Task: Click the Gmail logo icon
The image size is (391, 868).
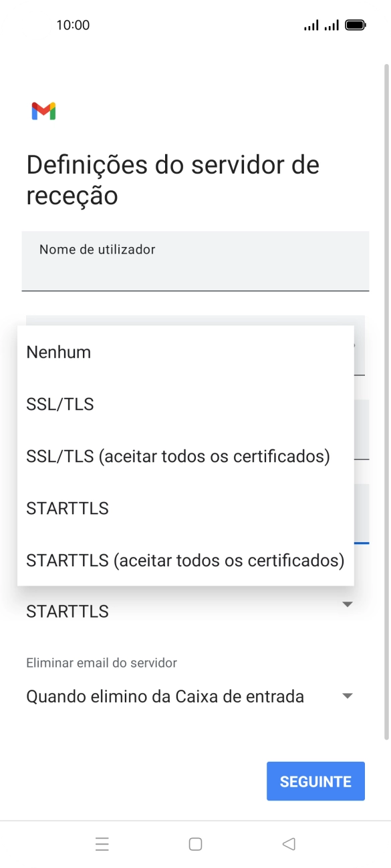Action: (x=43, y=111)
